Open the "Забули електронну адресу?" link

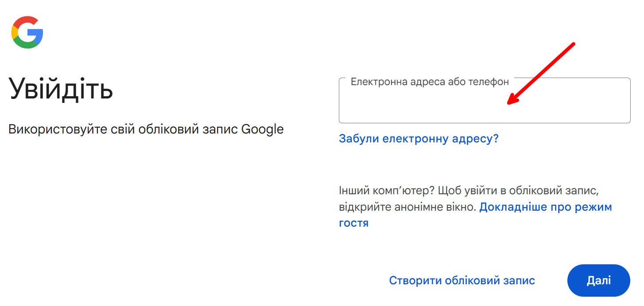pos(419,138)
